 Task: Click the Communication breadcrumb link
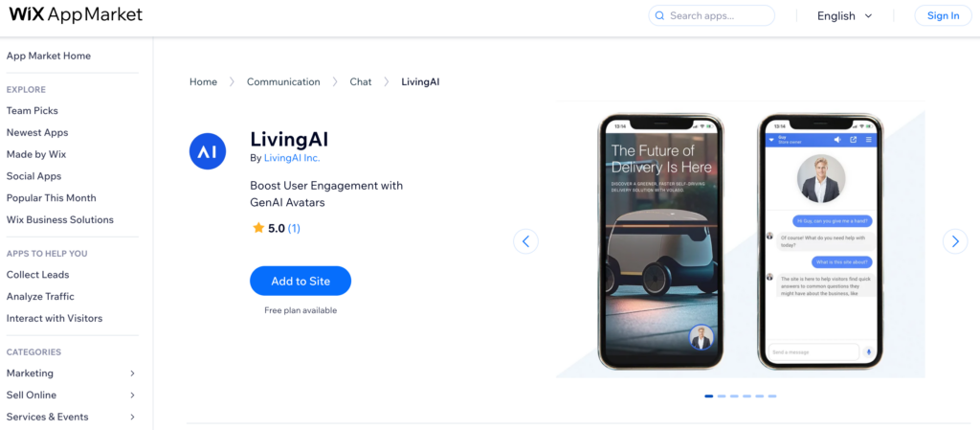tap(283, 81)
